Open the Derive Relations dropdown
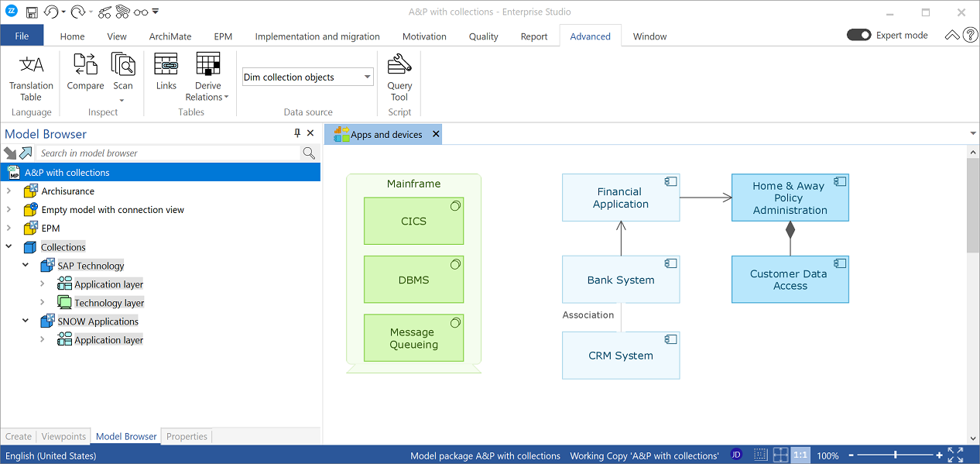 [x=207, y=77]
